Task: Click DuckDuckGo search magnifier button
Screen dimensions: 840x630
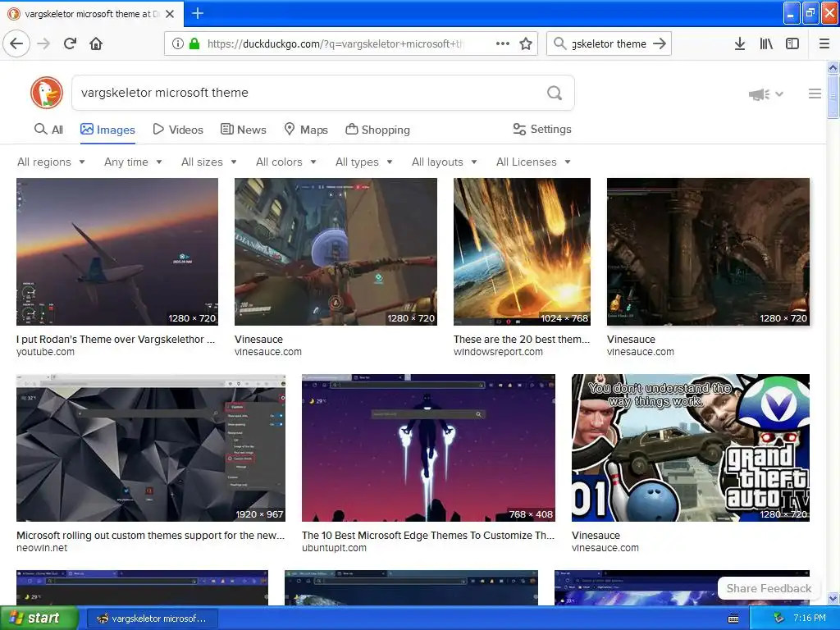Action: coord(555,93)
